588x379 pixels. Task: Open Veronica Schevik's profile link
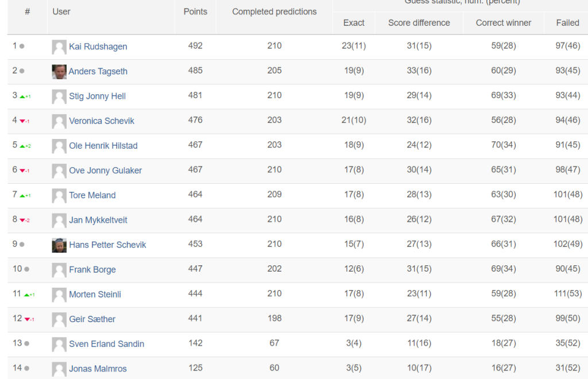click(x=101, y=121)
